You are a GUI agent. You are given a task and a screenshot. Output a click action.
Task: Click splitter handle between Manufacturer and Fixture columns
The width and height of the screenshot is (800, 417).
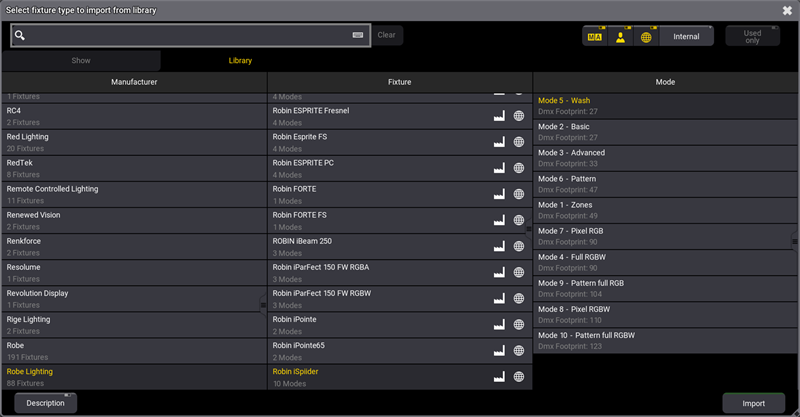coord(264,304)
